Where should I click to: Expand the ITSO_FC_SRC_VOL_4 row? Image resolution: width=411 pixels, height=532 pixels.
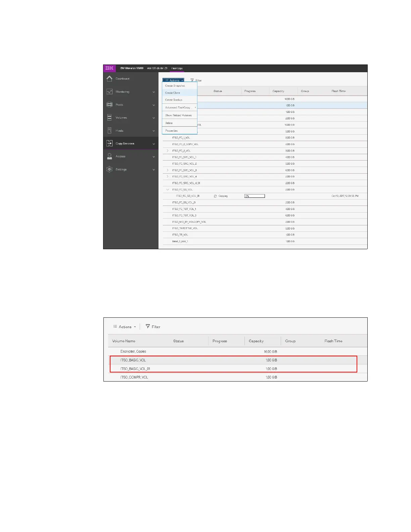coord(168,177)
